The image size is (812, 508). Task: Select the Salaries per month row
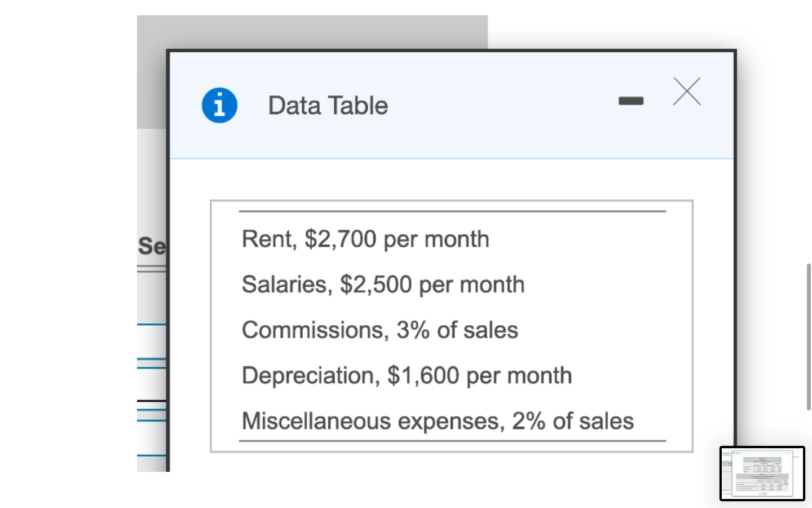[x=382, y=284]
